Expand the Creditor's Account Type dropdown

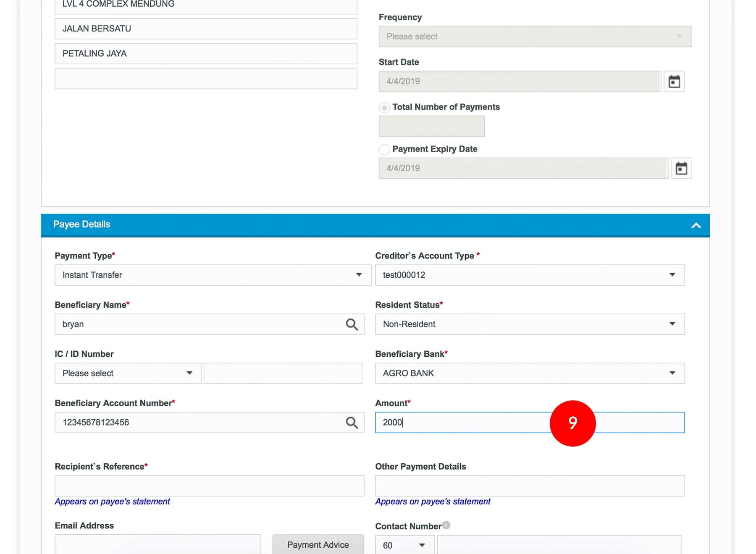(x=529, y=275)
